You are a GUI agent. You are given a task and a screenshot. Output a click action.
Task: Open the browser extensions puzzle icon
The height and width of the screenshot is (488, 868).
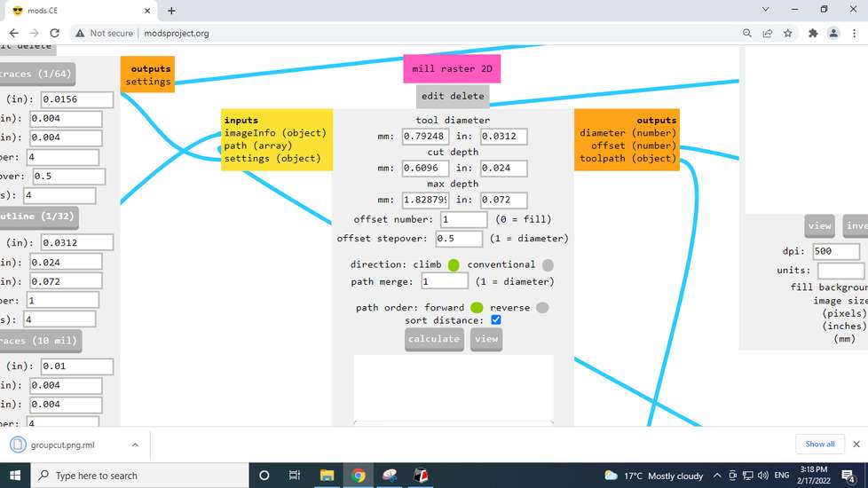pos(813,33)
